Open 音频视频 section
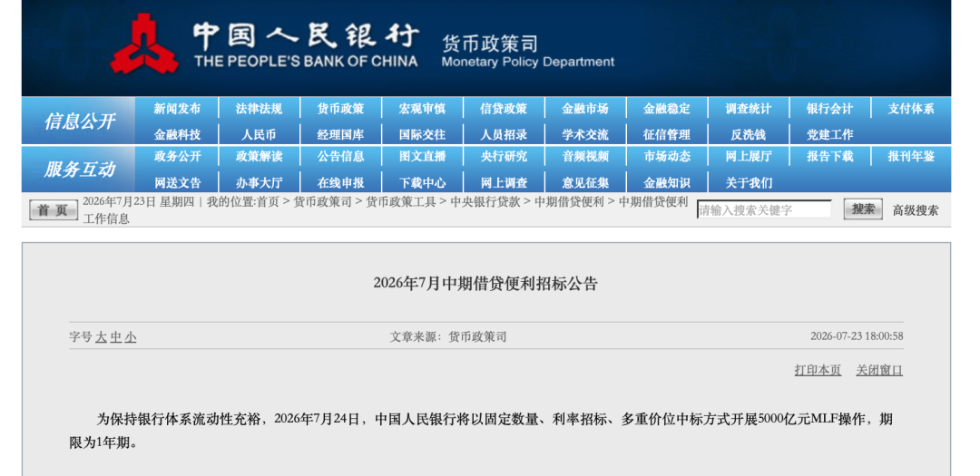 (585, 156)
